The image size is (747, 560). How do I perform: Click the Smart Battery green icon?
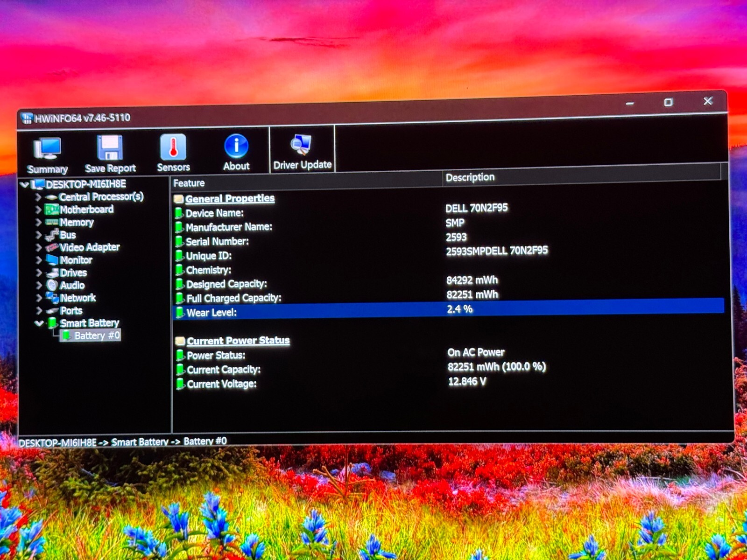(53, 323)
